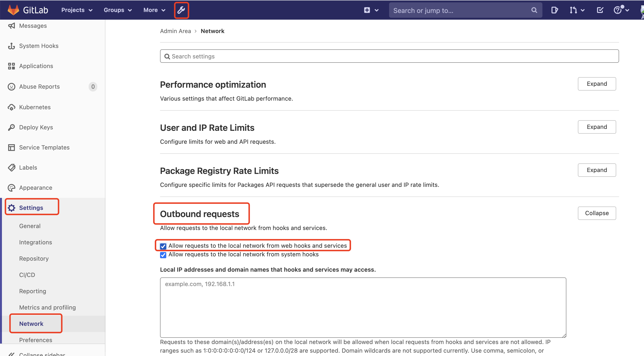Open the Projects dropdown menu
Viewport: 644px width, 356px height.
tap(77, 10)
